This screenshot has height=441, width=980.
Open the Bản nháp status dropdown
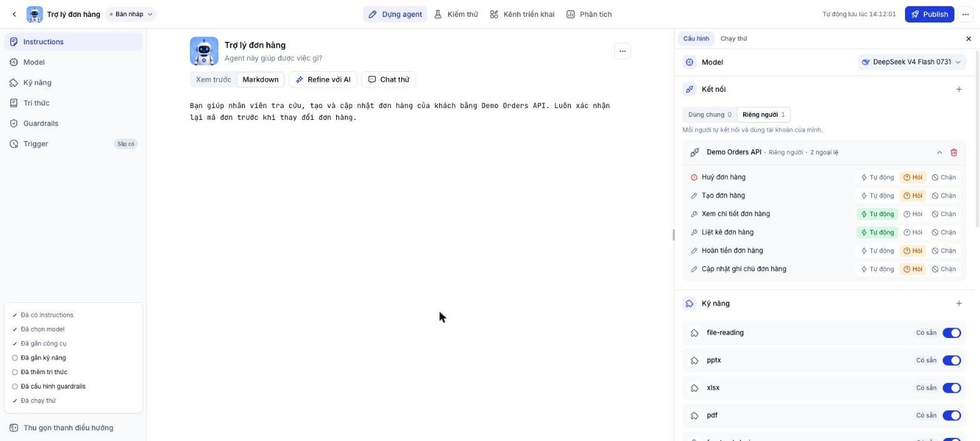pyautogui.click(x=130, y=14)
